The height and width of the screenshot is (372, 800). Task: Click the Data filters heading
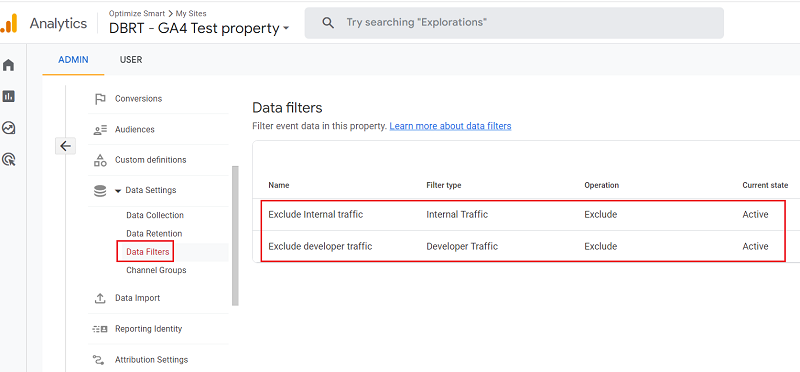click(x=287, y=108)
